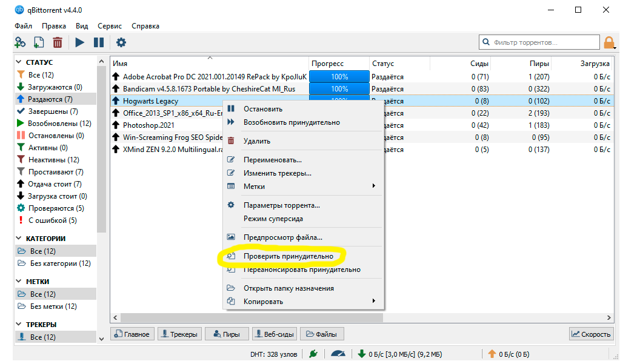620x364 pixels.
Task: Collapse the КАТЕГОРИИ section
Action: tap(19, 238)
